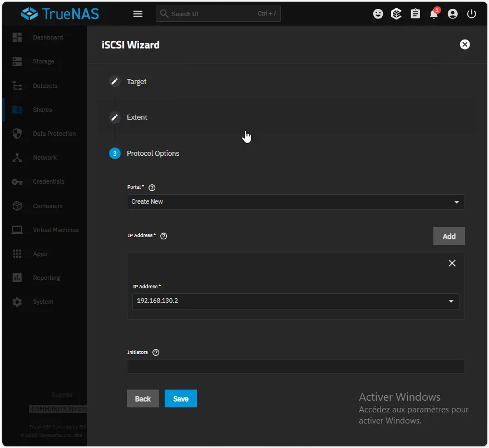Show help tooltip for Portal field
This screenshot has height=448, width=489.
pos(152,188)
